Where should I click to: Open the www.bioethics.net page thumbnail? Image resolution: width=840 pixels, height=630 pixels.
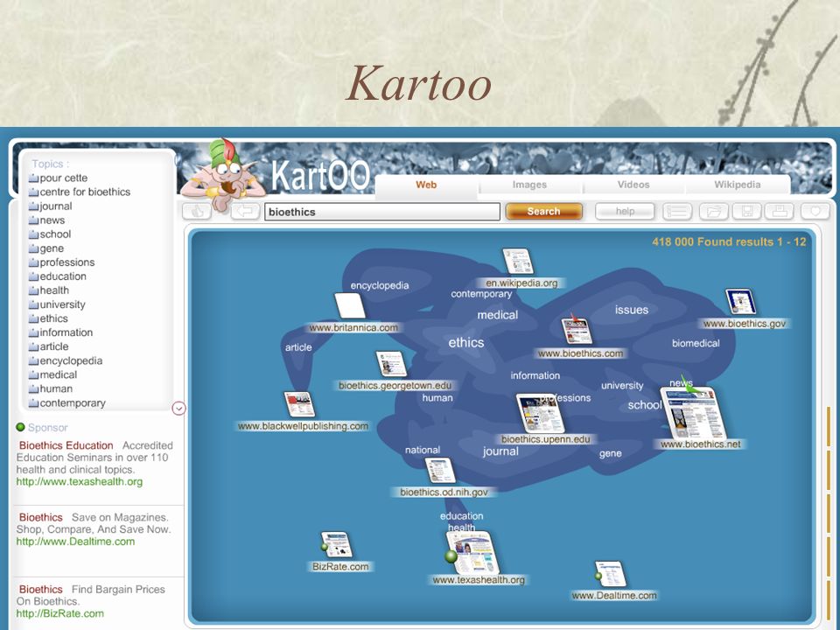[694, 413]
